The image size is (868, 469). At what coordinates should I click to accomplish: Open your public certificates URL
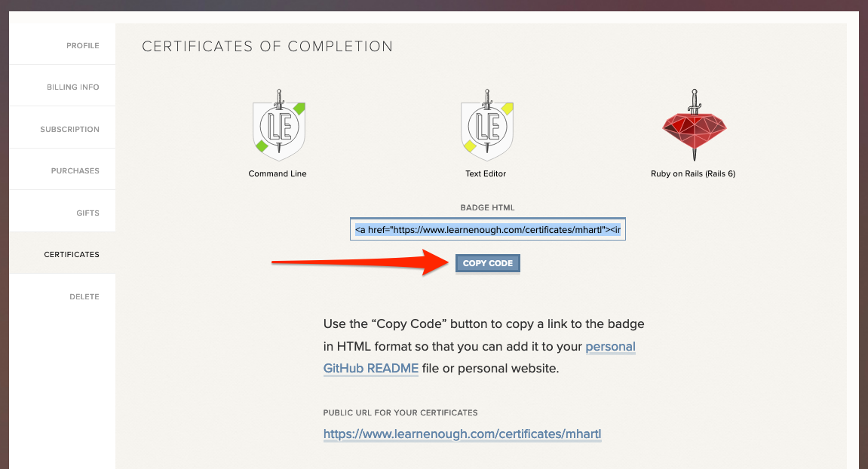click(x=462, y=434)
